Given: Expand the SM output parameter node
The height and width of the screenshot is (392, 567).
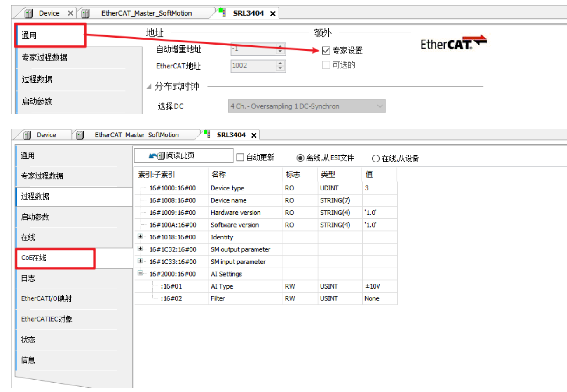Looking at the screenshot, I should [x=141, y=249].
